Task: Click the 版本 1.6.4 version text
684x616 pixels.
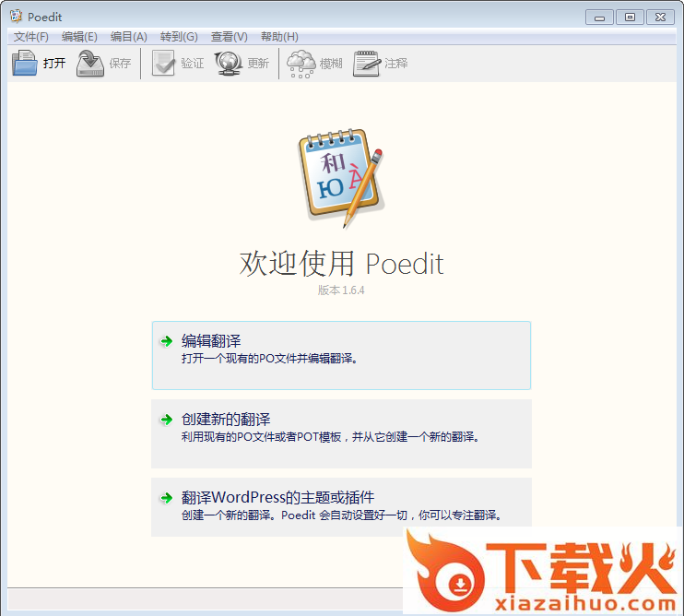Action: tap(341, 290)
